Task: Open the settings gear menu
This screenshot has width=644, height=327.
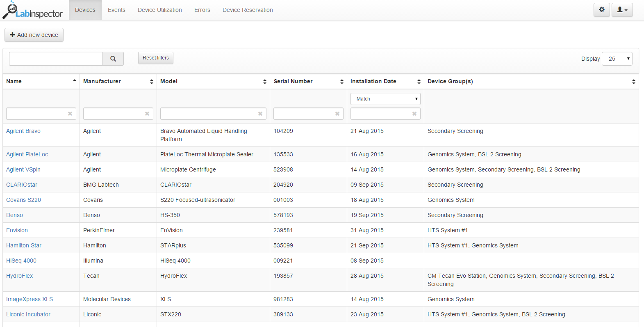Action: pos(602,10)
